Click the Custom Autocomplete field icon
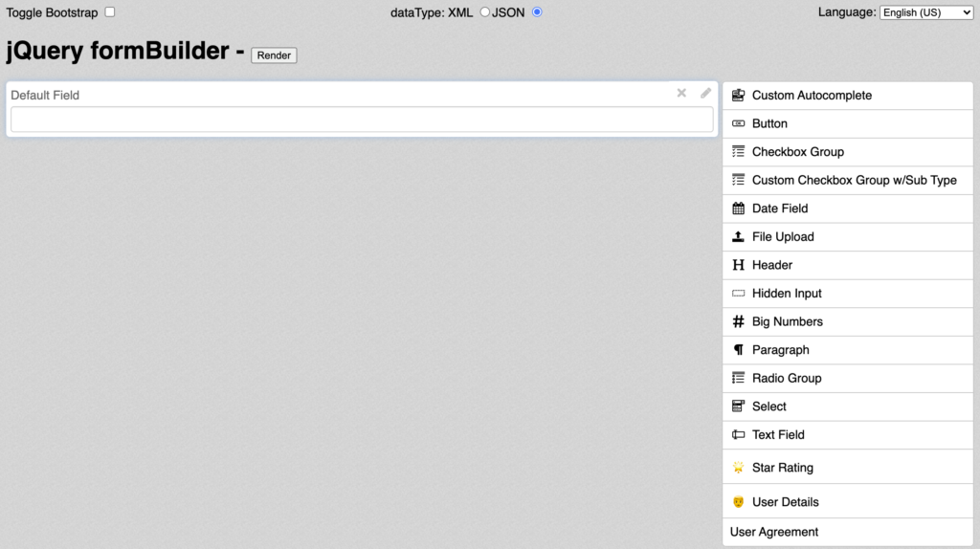 pos(738,95)
